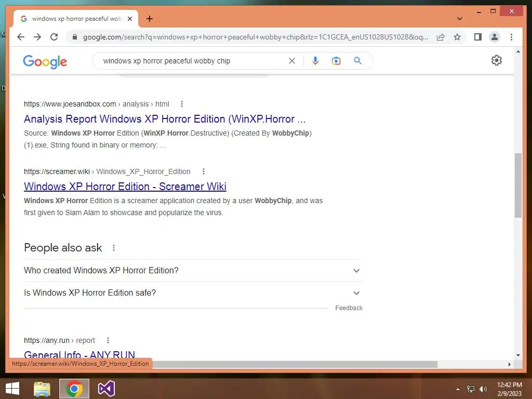Select the Chrome taskbar button
This screenshot has width=532, height=399.
click(x=74, y=389)
